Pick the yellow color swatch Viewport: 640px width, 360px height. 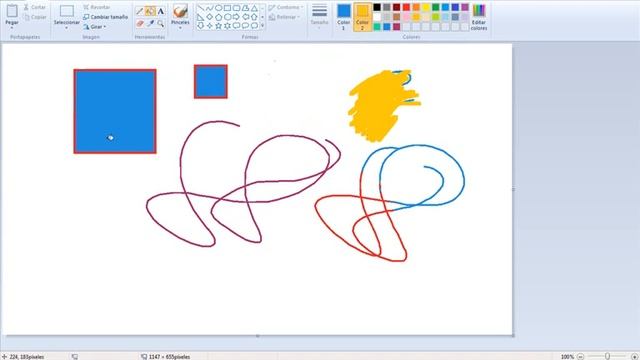click(426, 7)
